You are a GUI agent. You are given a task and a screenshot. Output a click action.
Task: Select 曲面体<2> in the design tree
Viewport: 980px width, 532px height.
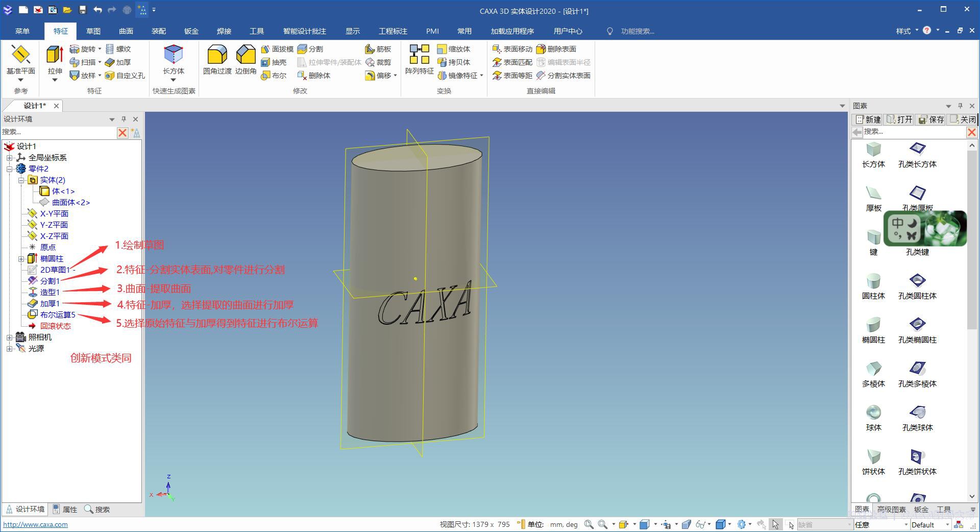(x=71, y=202)
